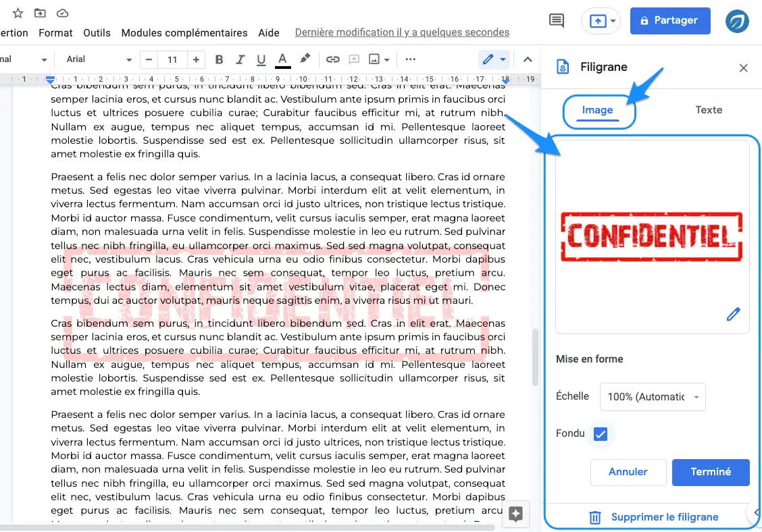
Task: Open the Explore star button at bottom
Action: click(x=515, y=514)
